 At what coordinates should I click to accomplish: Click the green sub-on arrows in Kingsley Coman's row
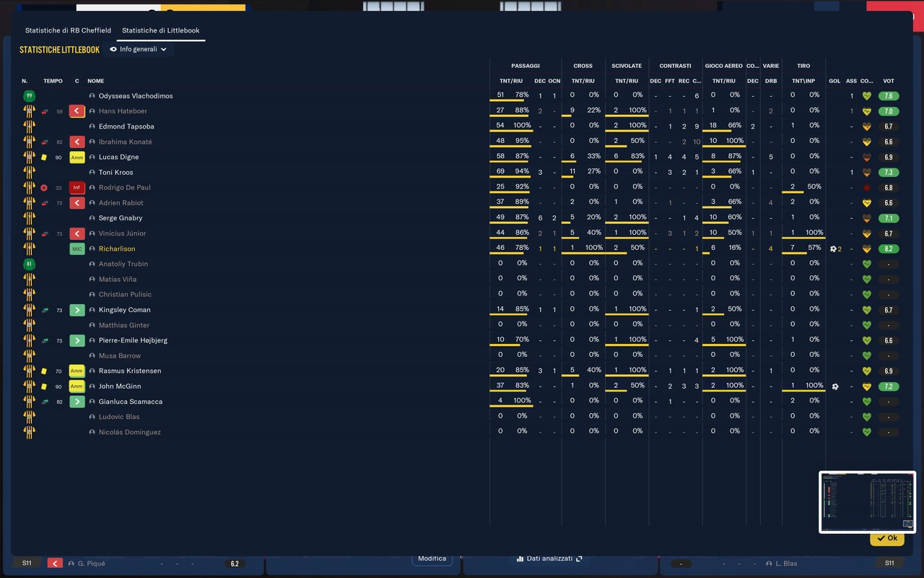(x=45, y=310)
